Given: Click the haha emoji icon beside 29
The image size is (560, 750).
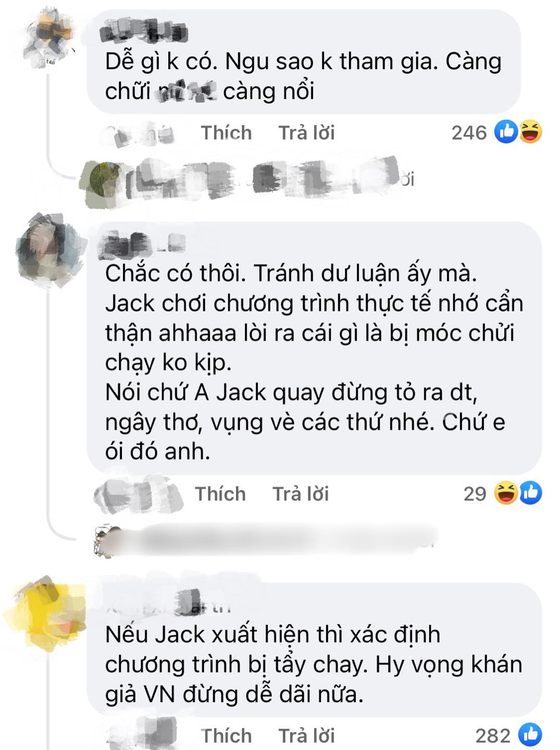Looking at the screenshot, I should [x=505, y=493].
